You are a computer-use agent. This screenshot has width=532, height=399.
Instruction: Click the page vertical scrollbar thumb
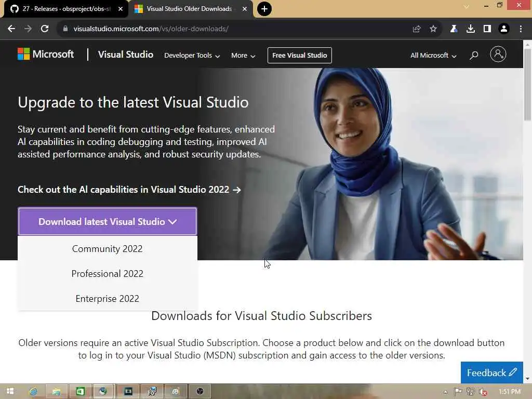(527, 84)
